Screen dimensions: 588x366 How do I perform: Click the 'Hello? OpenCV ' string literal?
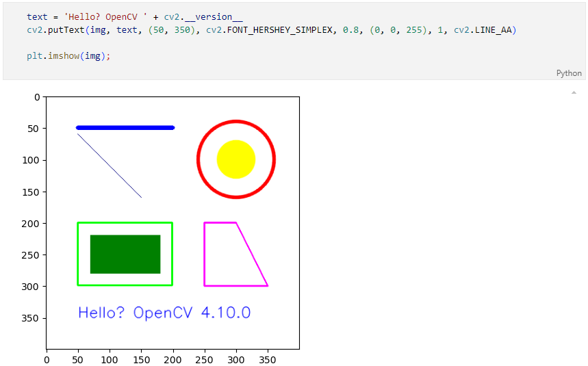click(105, 17)
